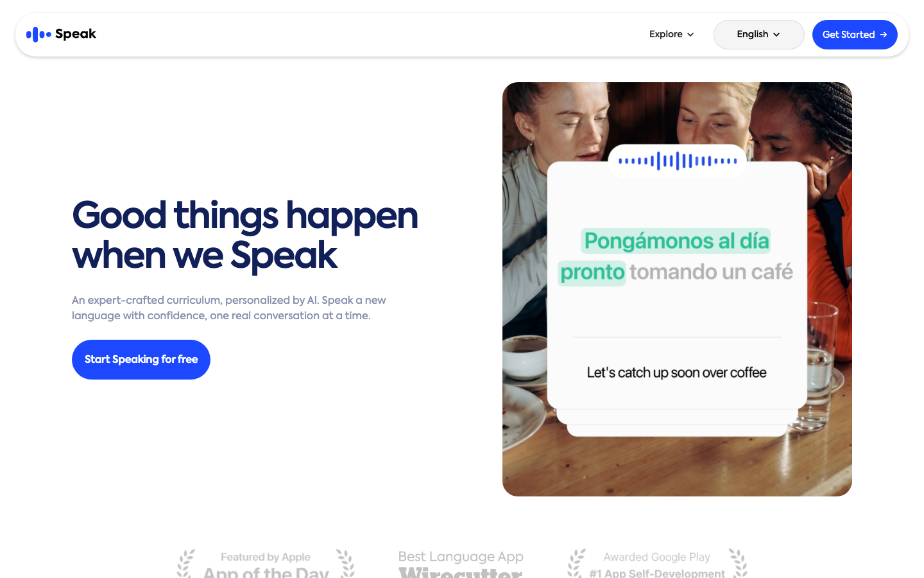Click the Spanish phrase 'Pongámonos al día'

coord(676,241)
